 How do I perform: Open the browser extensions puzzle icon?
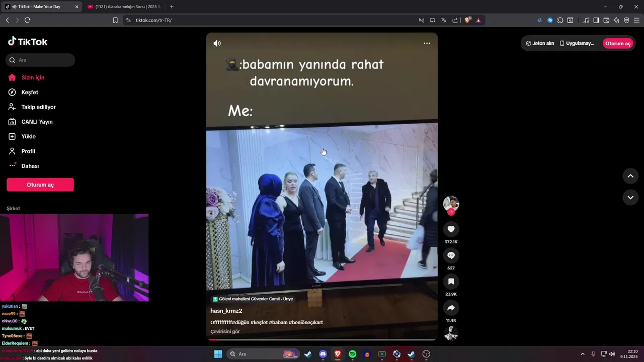pos(560,20)
